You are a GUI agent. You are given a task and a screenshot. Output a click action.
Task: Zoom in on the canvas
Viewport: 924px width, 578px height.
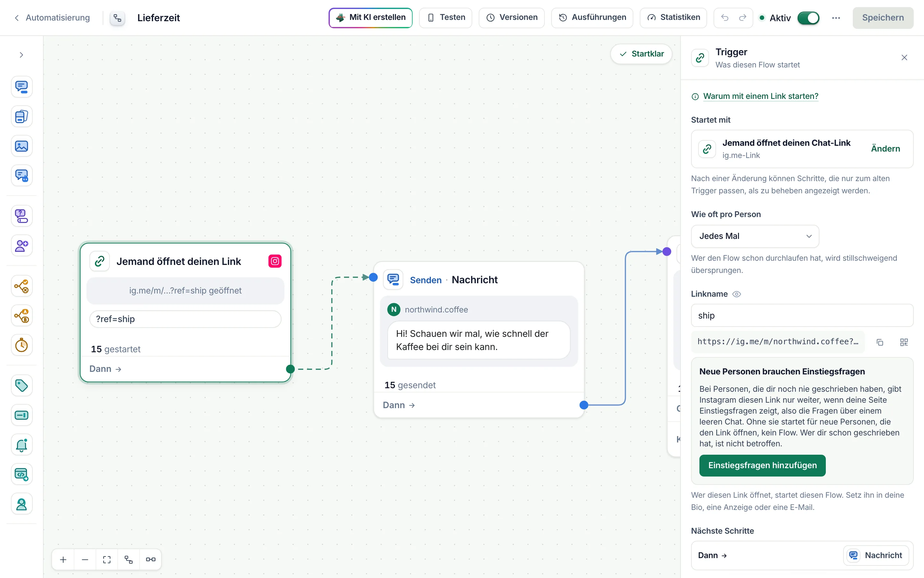point(64,560)
